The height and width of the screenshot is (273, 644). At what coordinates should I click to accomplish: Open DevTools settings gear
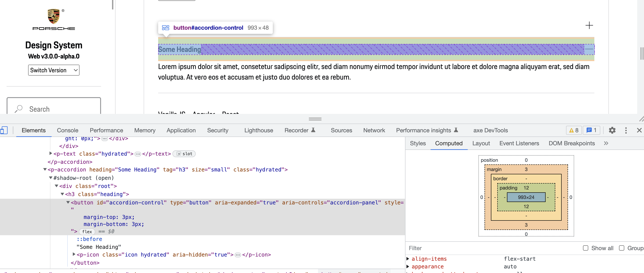[x=612, y=130]
